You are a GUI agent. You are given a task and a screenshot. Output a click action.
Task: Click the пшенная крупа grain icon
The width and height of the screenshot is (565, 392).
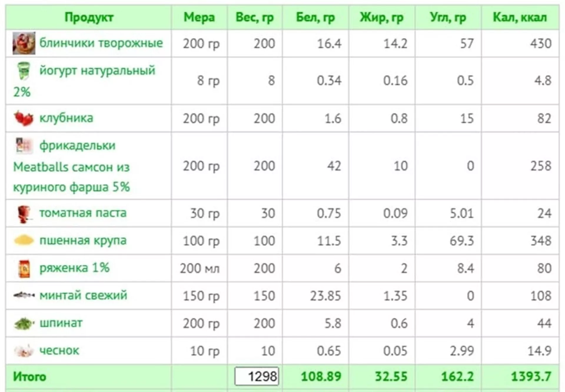pyautogui.click(x=24, y=240)
